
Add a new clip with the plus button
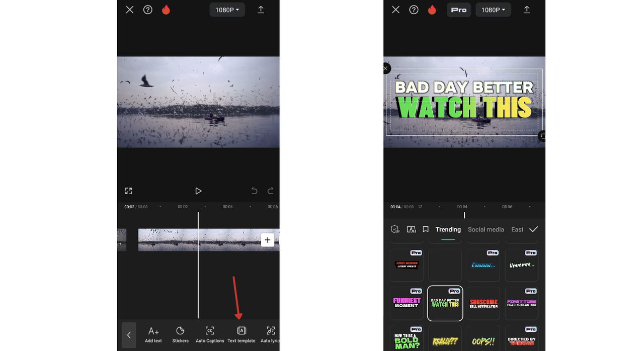(x=268, y=240)
